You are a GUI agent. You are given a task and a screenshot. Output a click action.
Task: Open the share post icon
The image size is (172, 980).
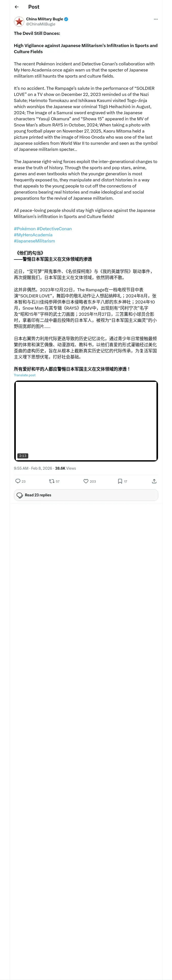(154, 481)
